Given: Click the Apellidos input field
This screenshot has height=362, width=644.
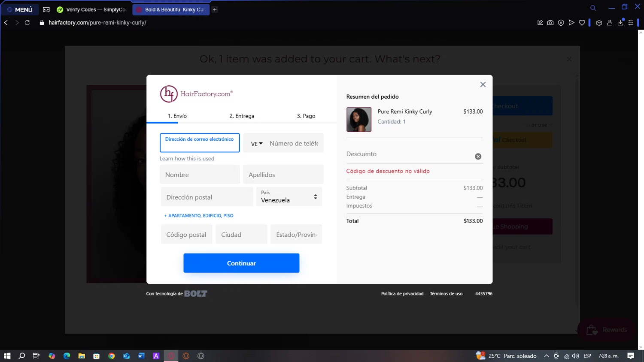Looking at the screenshot, I should (x=283, y=175).
